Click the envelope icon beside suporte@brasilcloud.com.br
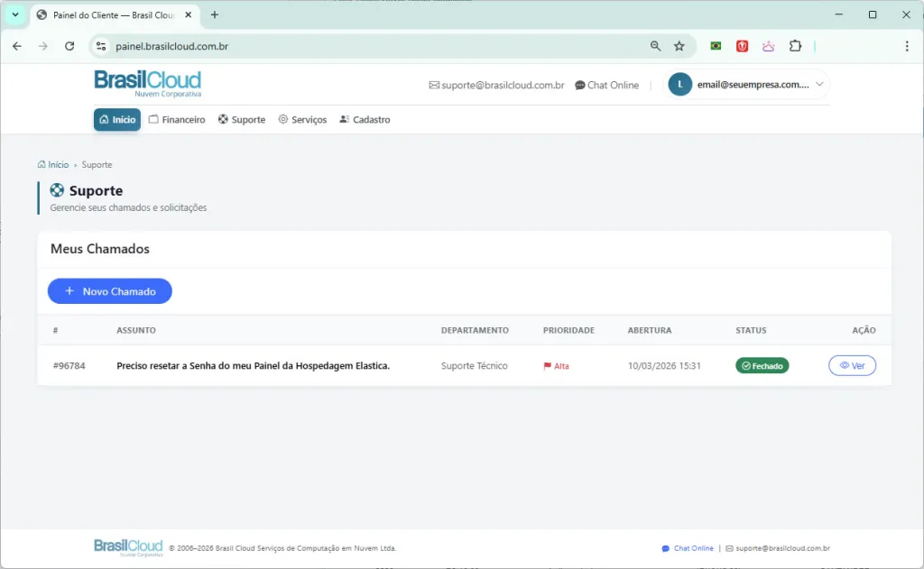The height and width of the screenshot is (569, 924). pos(435,85)
